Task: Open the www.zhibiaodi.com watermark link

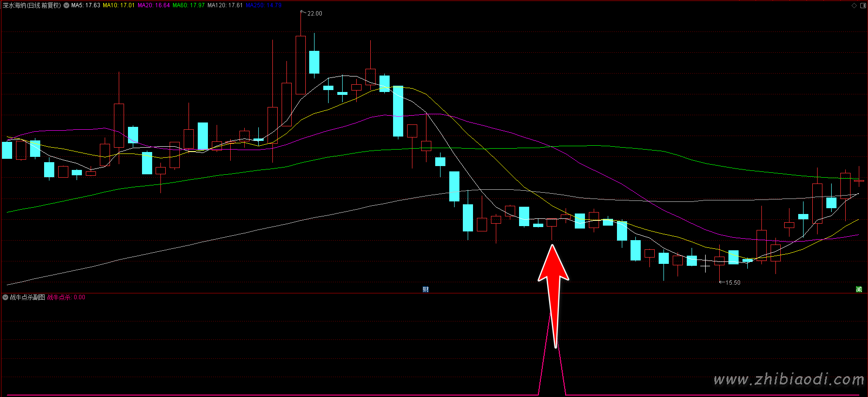Action: click(789, 380)
